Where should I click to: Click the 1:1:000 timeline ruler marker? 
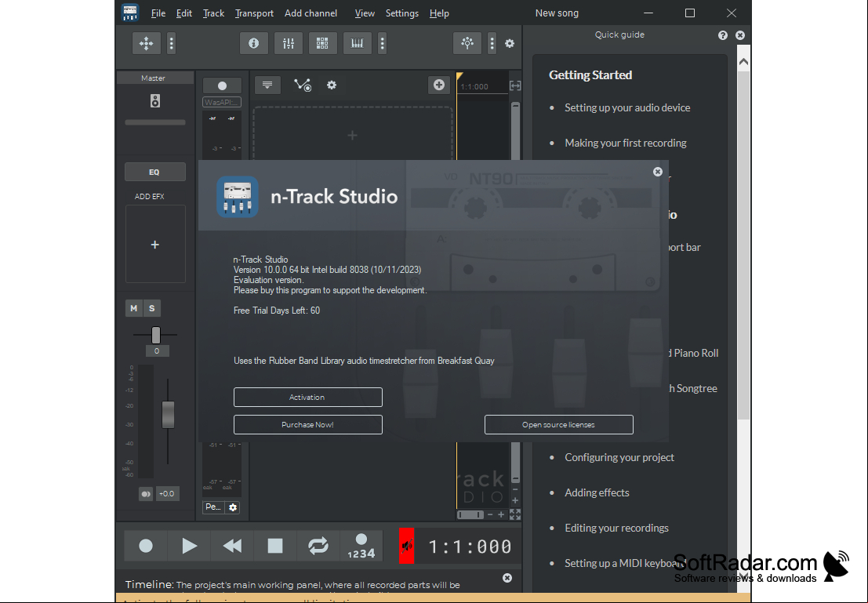pyautogui.click(x=474, y=87)
